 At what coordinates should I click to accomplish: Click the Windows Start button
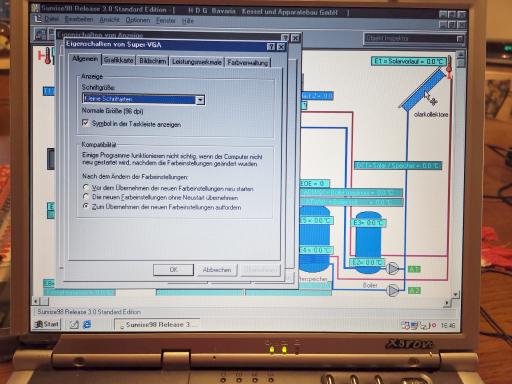click(x=47, y=324)
